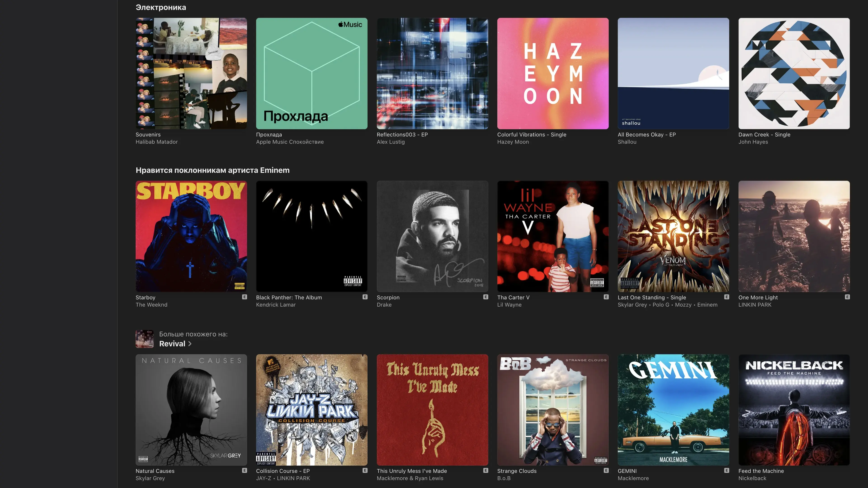Click the LINKIN PARK artist under One More Light
868x488 pixels.
pos(755,305)
